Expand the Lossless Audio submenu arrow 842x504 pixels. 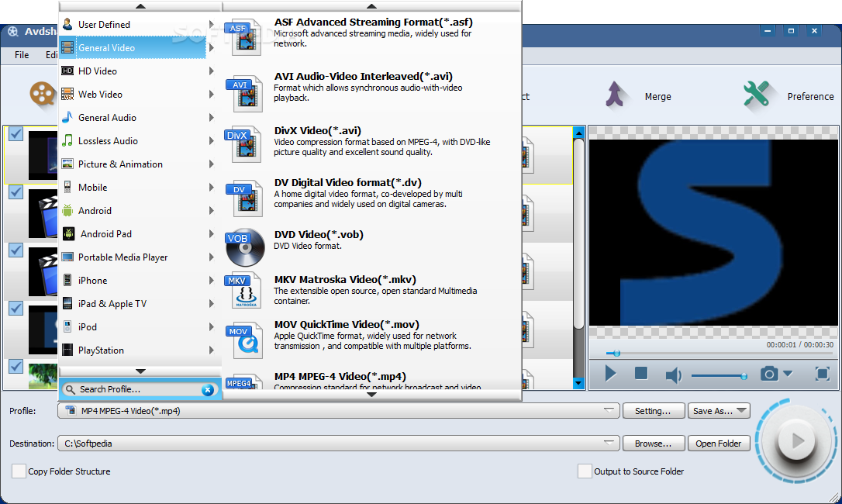tap(212, 141)
